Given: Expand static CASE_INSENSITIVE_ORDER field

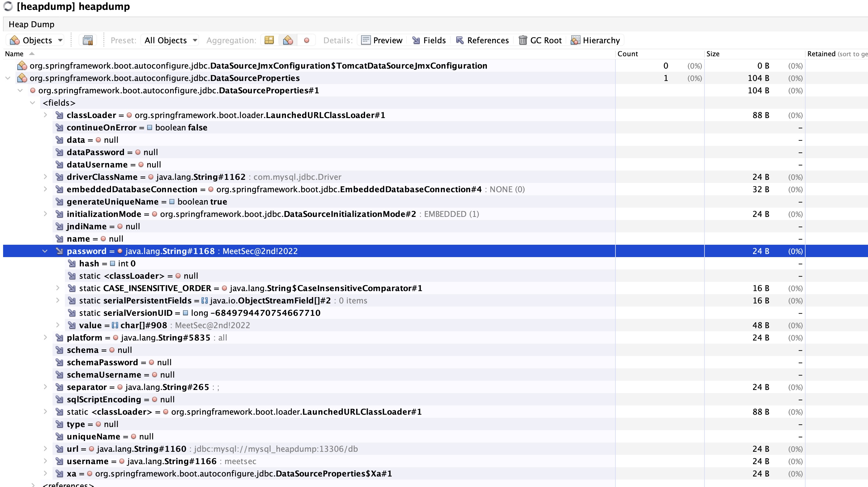Looking at the screenshot, I should coord(57,288).
